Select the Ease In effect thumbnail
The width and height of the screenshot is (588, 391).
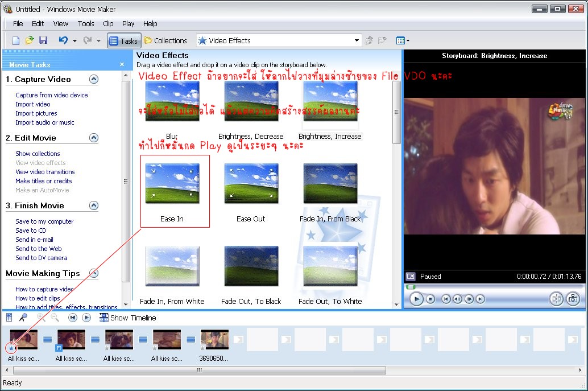click(172, 183)
